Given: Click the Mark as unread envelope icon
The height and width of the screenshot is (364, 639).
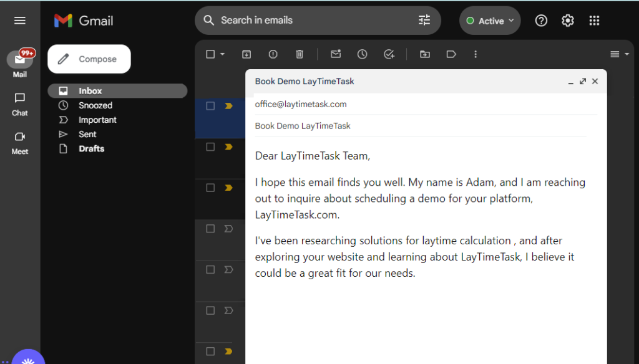Looking at the screenshot, I should click(x=336, y=54).
